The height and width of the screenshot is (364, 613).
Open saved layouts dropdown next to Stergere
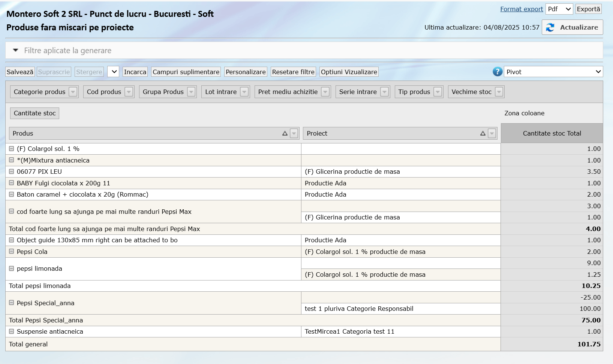point(113,72)
